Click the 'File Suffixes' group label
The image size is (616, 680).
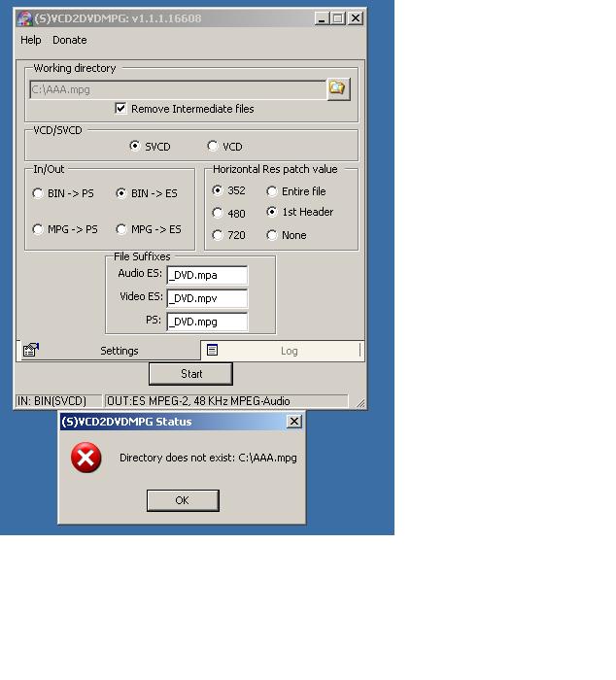142,256
